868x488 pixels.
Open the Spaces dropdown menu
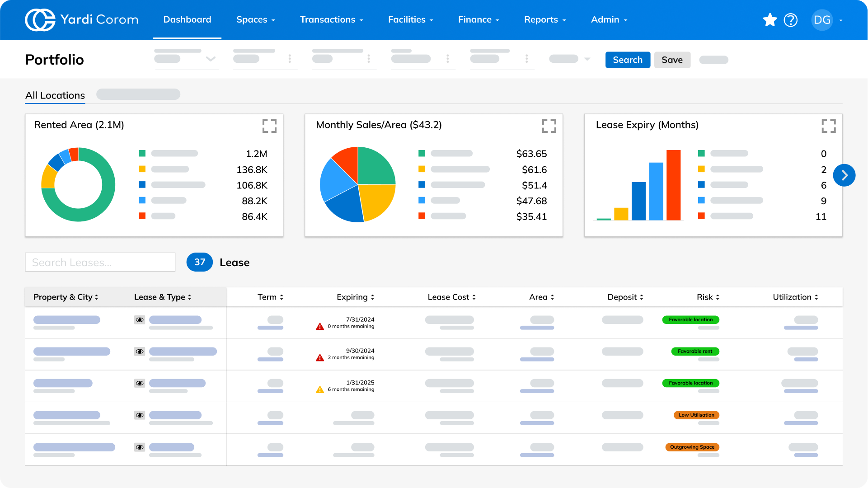pos(255,20)
